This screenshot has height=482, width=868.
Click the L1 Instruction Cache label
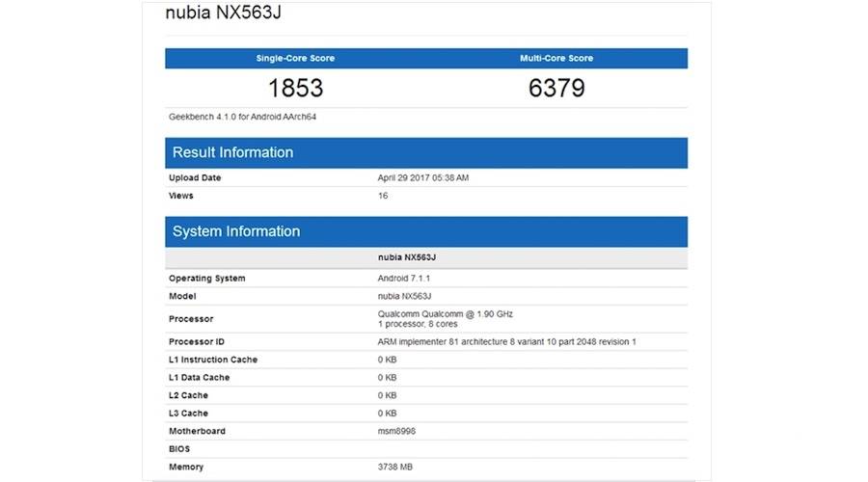tap(213, 360)
